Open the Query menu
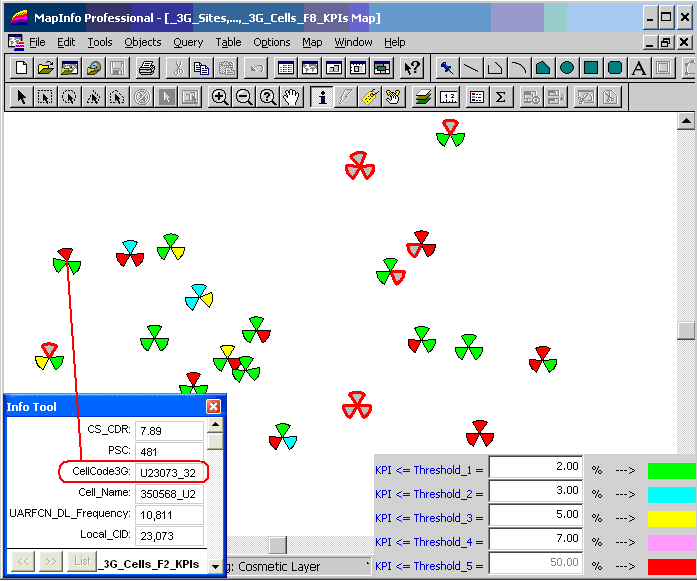 pyautogui.click(x=188, y=42)
